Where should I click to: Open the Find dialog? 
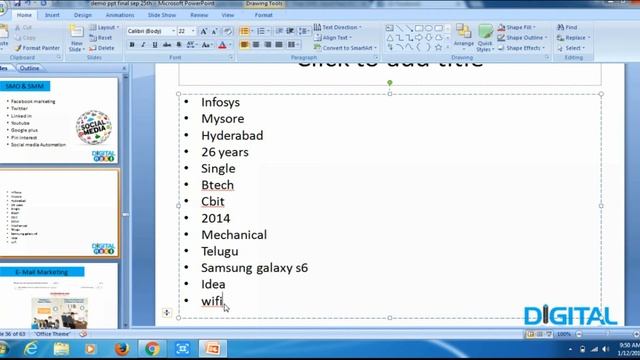click(567, 27)
